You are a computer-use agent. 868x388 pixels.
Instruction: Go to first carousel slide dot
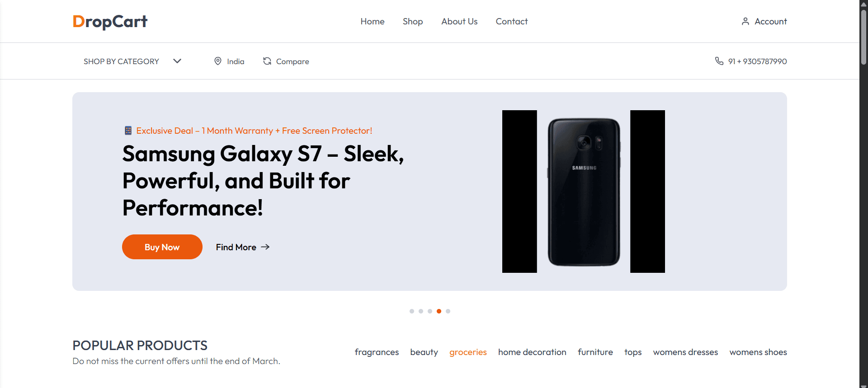tap(412, 311)
